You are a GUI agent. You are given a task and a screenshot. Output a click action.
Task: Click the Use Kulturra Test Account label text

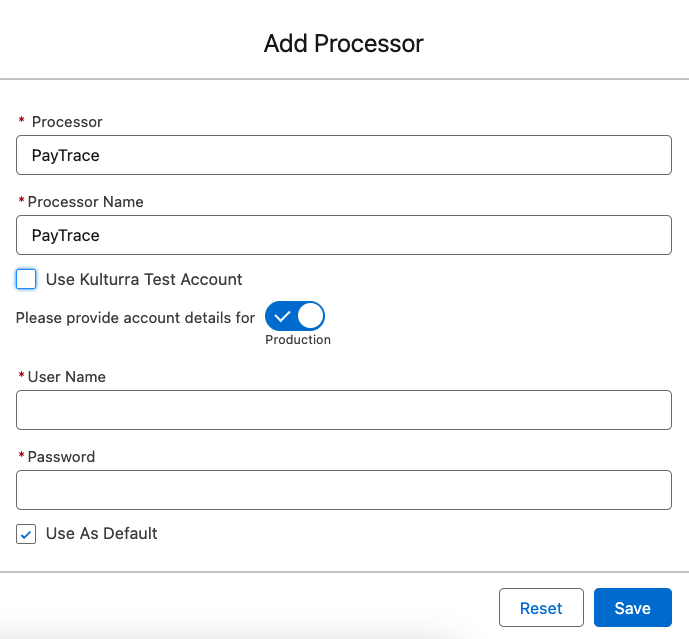(x=144, y=279)
